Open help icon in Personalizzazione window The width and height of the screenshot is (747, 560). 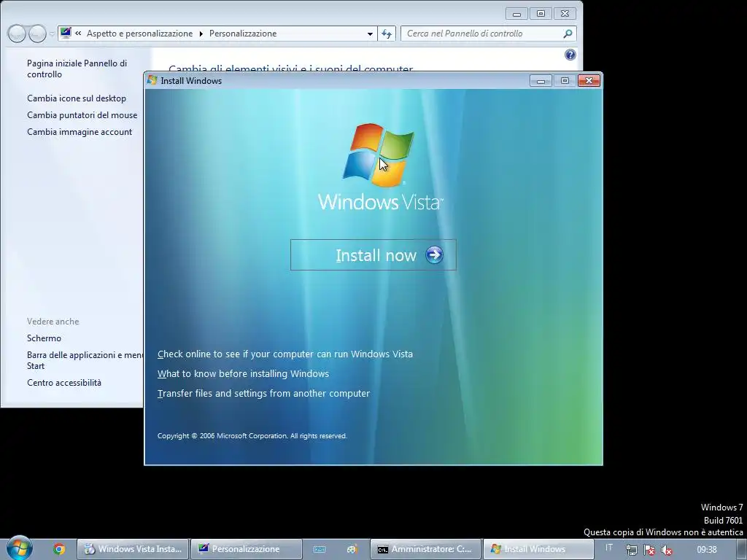570,55
